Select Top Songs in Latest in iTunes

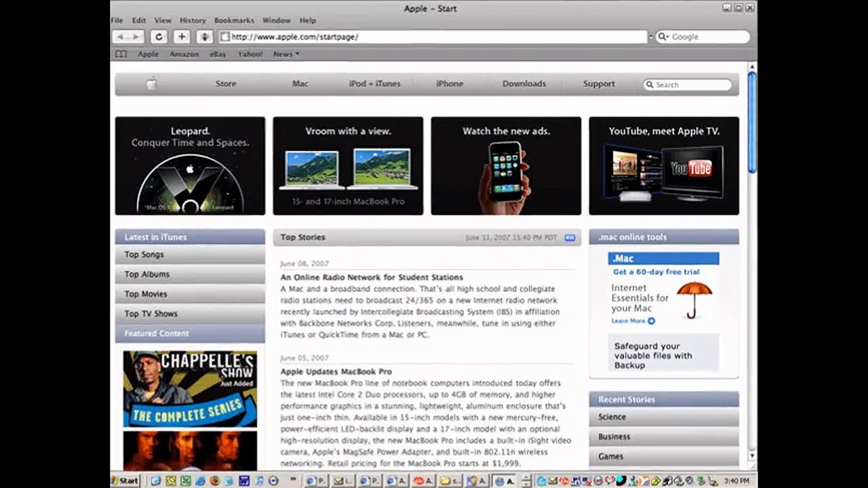pyautogui.click(x=190, y=255)
